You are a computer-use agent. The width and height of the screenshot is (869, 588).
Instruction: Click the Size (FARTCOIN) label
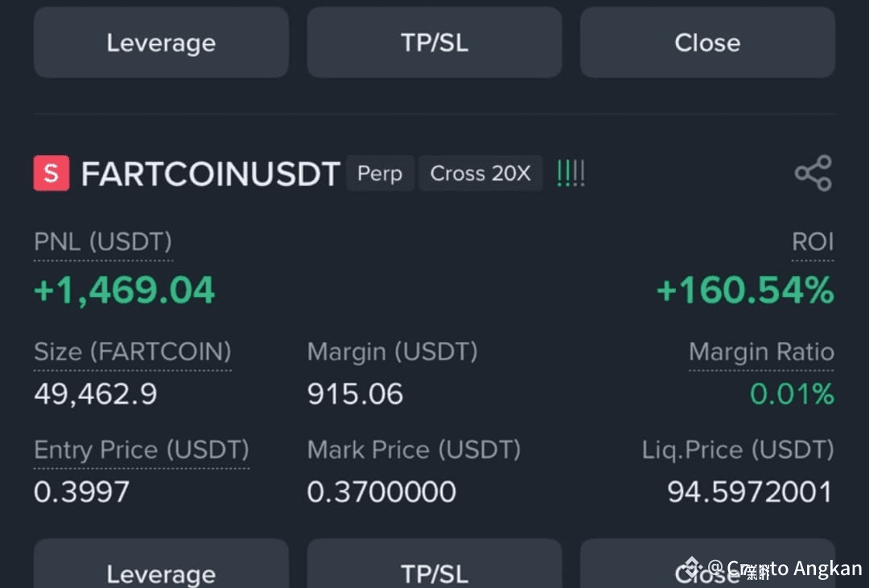[132, 352]
